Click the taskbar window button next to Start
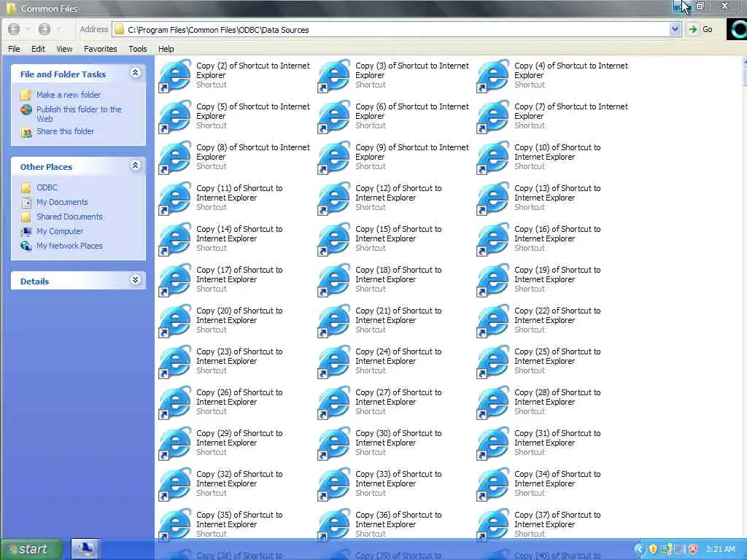 tap(85, 548)
